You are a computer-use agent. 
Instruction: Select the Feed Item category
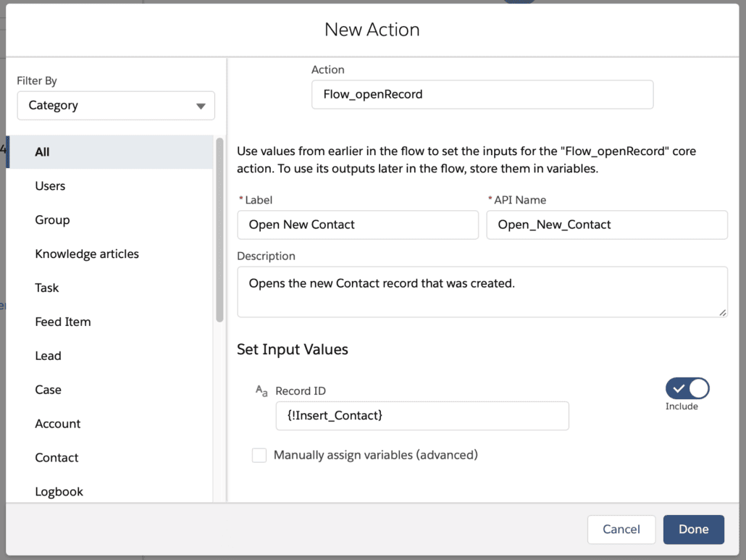coord(110,322)
